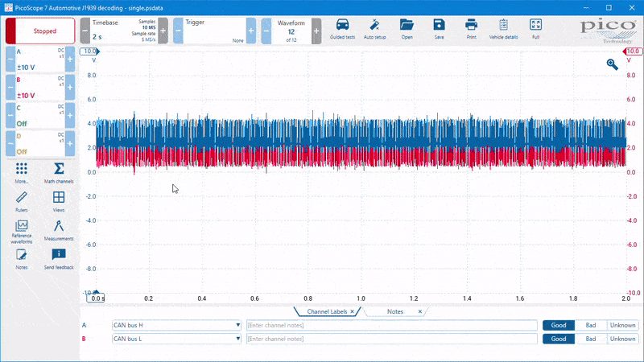
Task: Expand the CAN bus H label dropdown
Action: [x=237, y=325]
